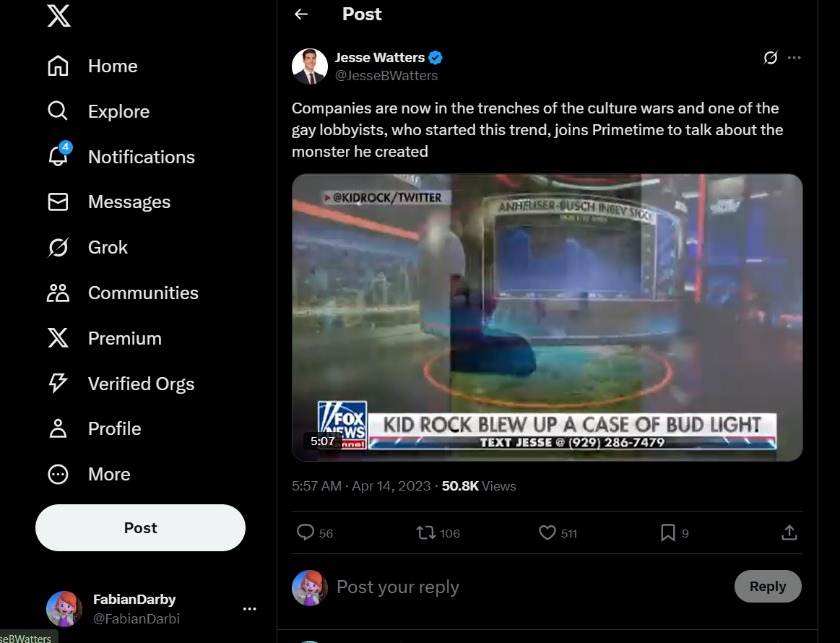Go back using the arrow beside Post
Screen dimensions: 840x643
tap(301, 14)
